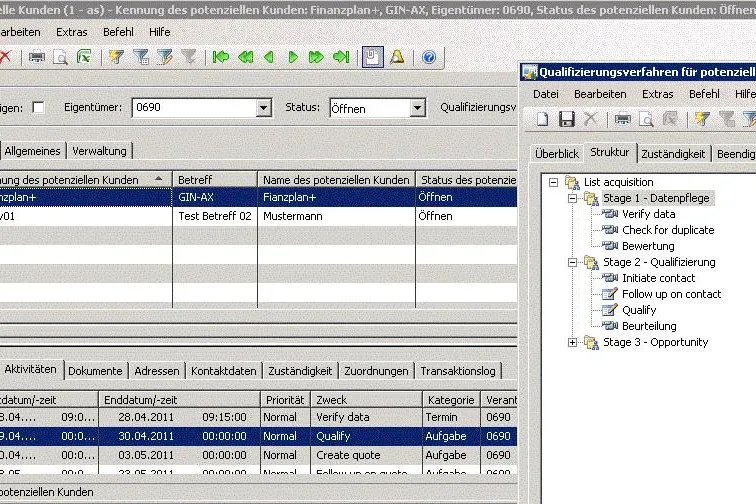Select the Create quote activity row
The width and height of the screenshot is (756, 504).
(x=258, y=455)
